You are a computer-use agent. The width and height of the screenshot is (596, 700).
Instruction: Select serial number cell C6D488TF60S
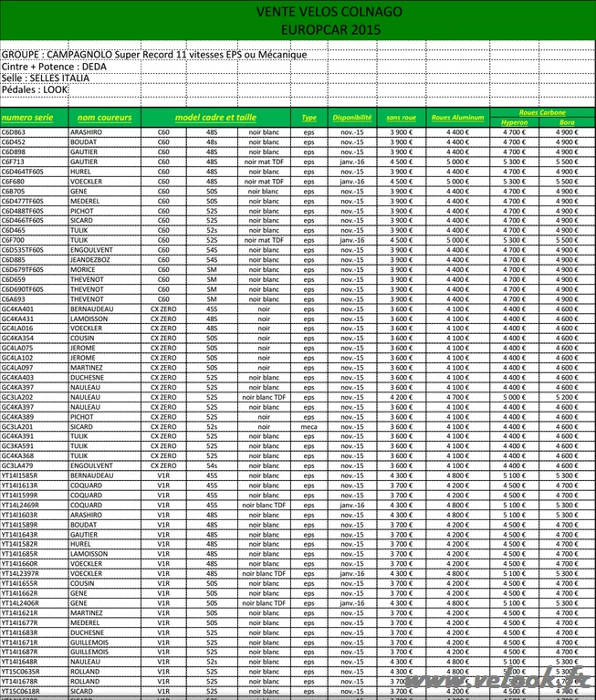point(22,211)
